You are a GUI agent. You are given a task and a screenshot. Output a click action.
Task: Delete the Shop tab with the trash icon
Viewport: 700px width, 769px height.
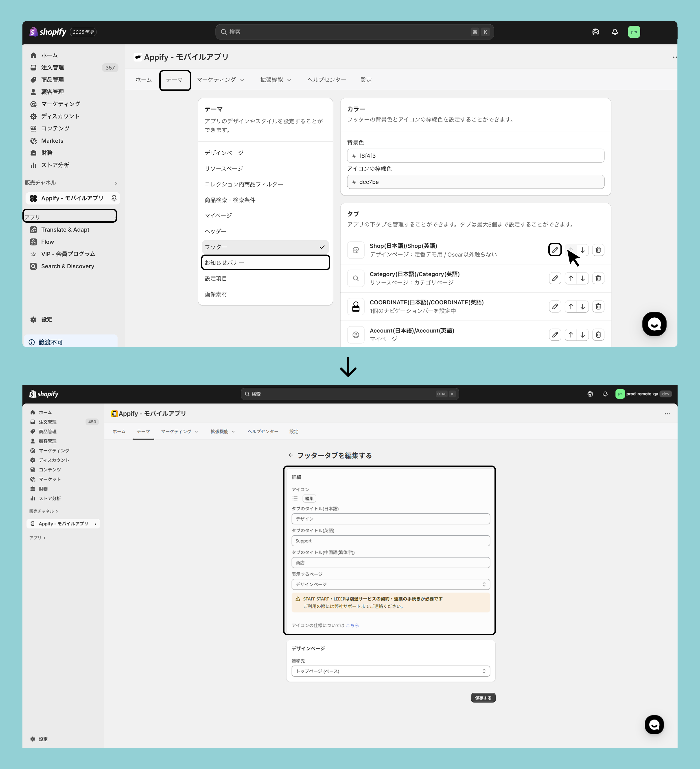[x=598, y=250]
